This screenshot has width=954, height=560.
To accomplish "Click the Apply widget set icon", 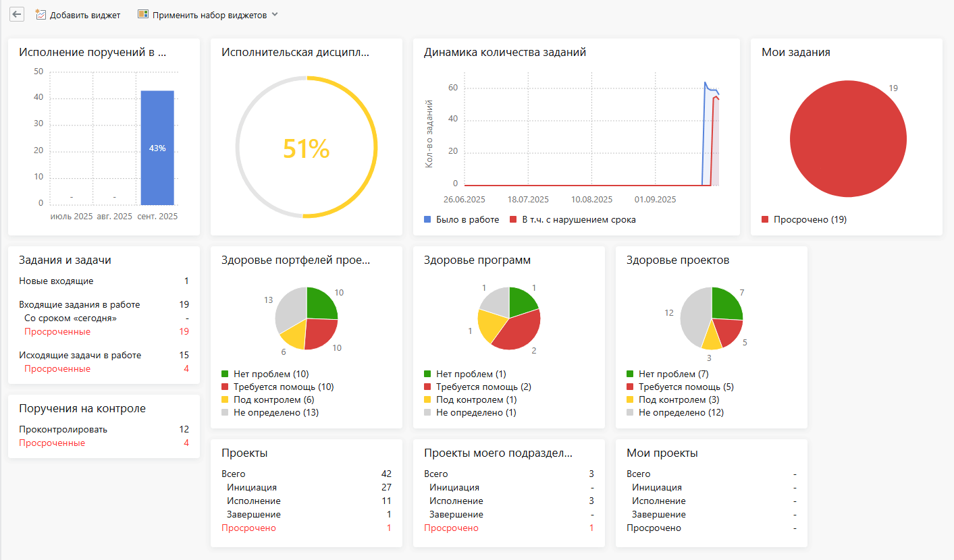I will (x=142, y=14).
